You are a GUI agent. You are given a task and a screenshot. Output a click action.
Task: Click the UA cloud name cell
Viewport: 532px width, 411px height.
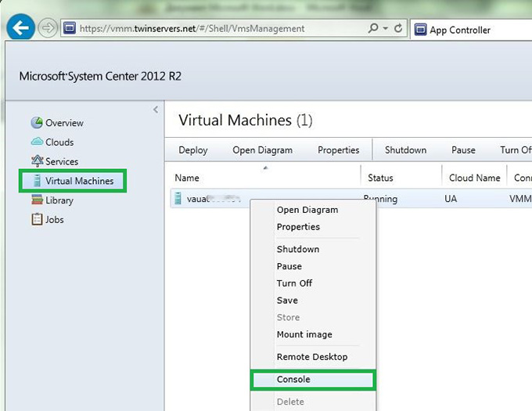[451, 199]
